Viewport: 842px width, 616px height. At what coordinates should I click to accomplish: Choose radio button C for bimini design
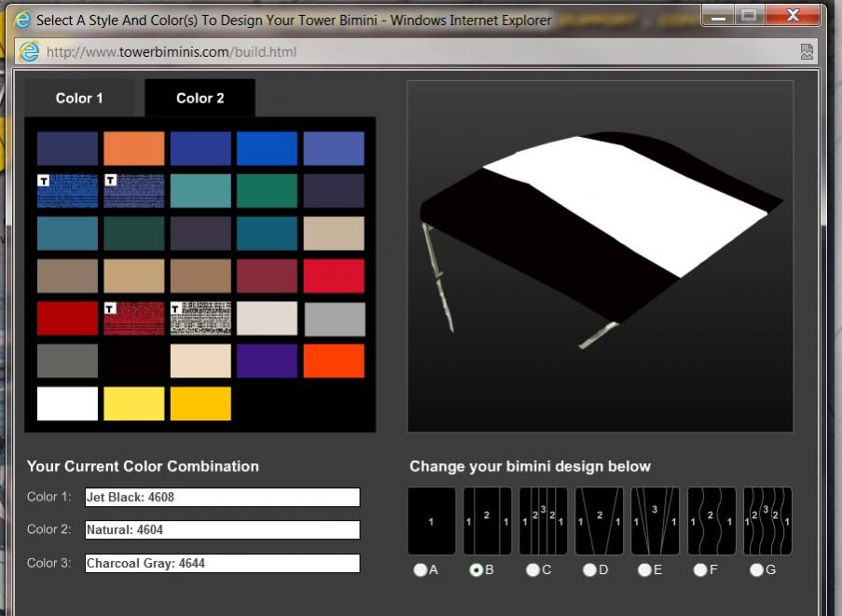click(532, 569)
